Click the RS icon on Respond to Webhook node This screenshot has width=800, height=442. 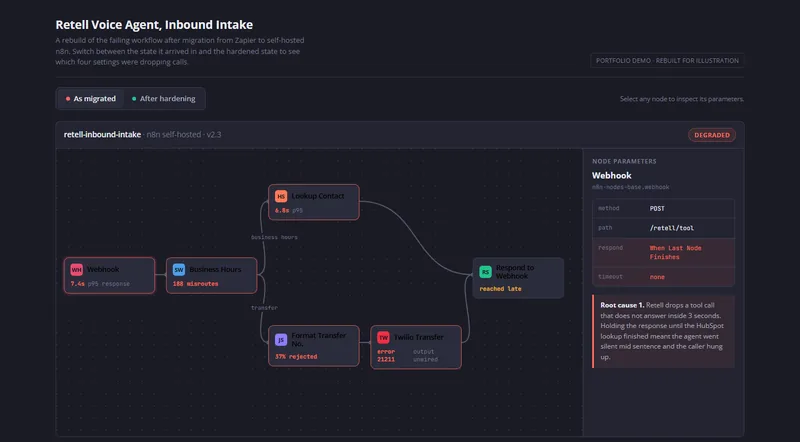[485, 272]
